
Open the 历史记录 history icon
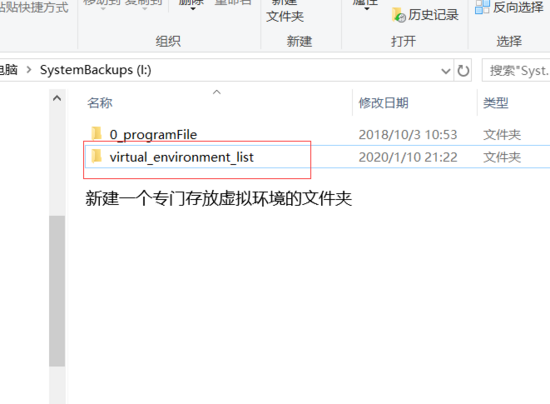click(x=398, y=15)
